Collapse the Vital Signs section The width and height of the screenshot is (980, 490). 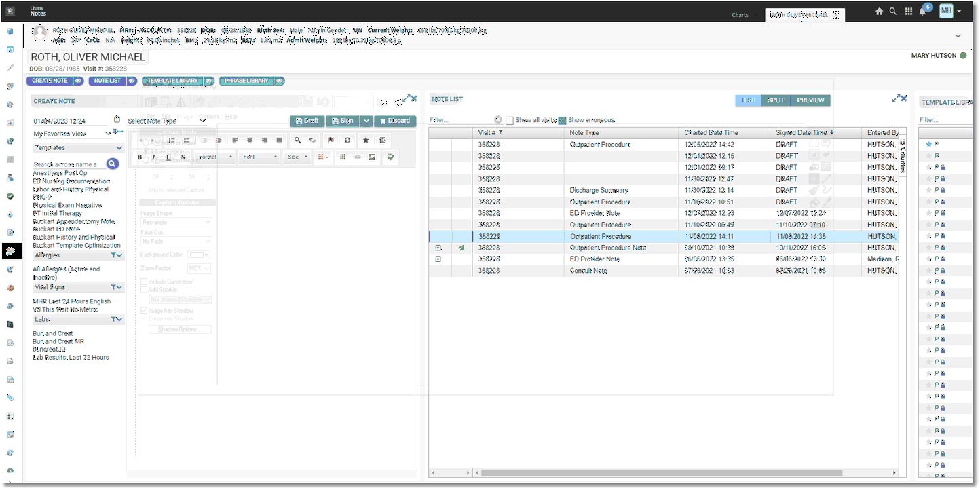(x=119, y=287)
